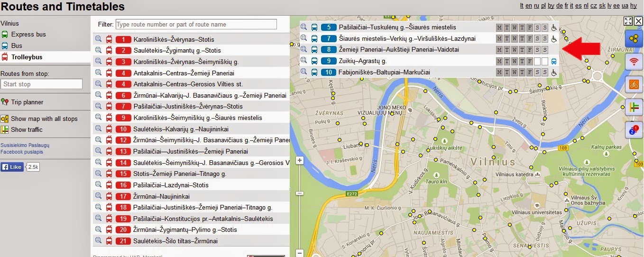Click the red number 14 route badge

coord(123,163)
